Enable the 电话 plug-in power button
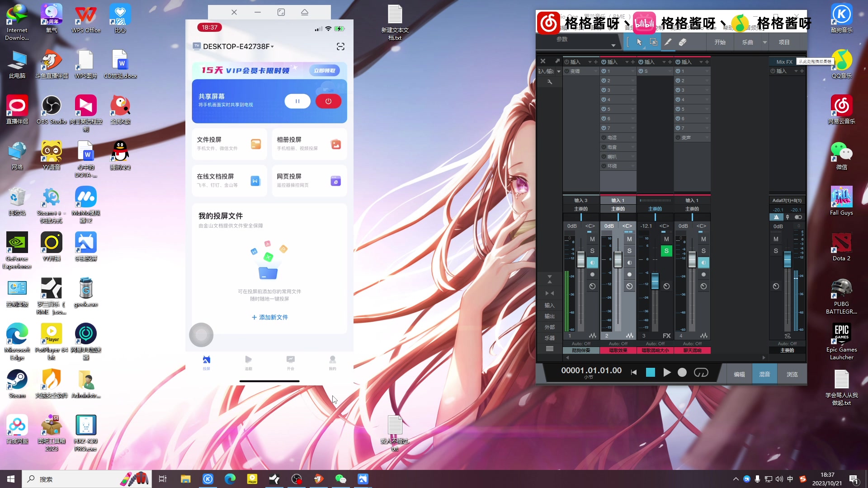 [604, 137]
